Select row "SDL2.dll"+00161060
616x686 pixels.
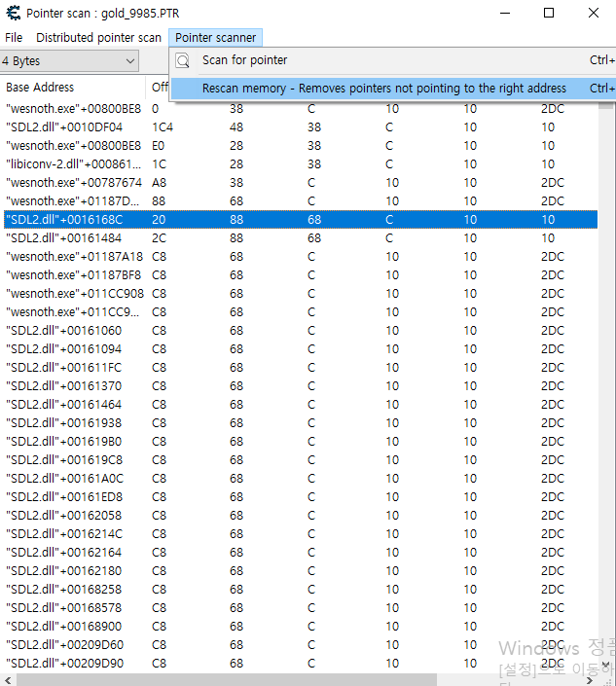click(x=301, y=330)
